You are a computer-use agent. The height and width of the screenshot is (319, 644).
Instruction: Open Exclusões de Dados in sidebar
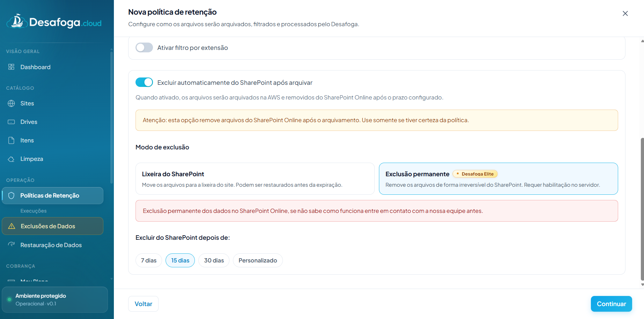click(x=53, y=226)
